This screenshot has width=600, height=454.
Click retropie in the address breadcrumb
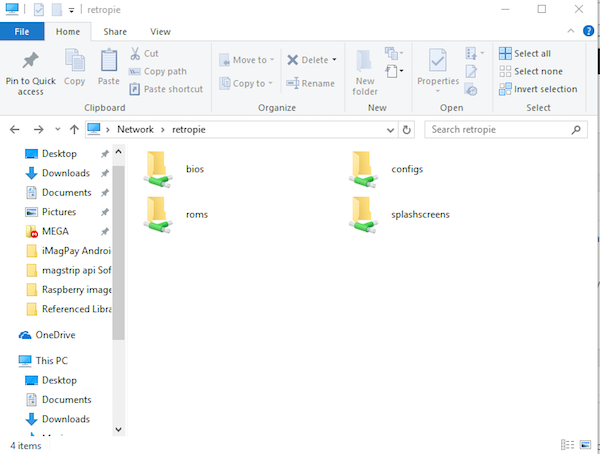point(189,130)
